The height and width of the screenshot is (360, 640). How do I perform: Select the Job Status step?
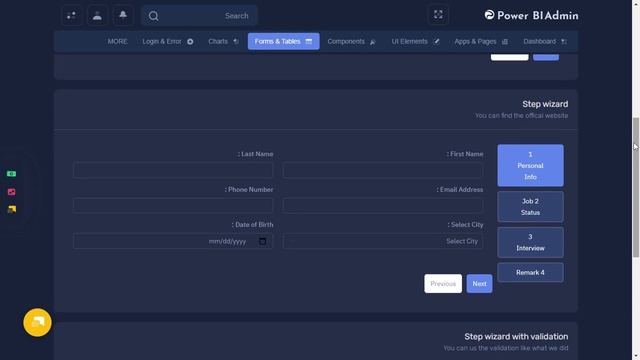[530, 207]
